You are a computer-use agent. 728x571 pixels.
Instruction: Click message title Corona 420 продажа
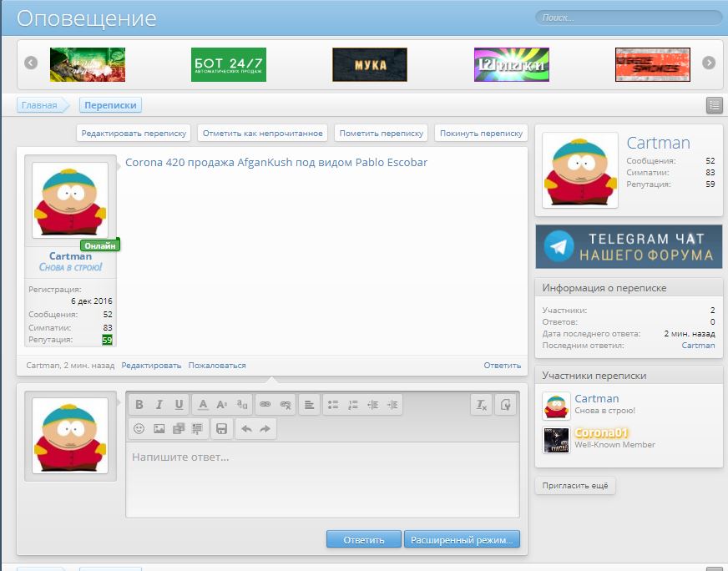click(276, 163)
